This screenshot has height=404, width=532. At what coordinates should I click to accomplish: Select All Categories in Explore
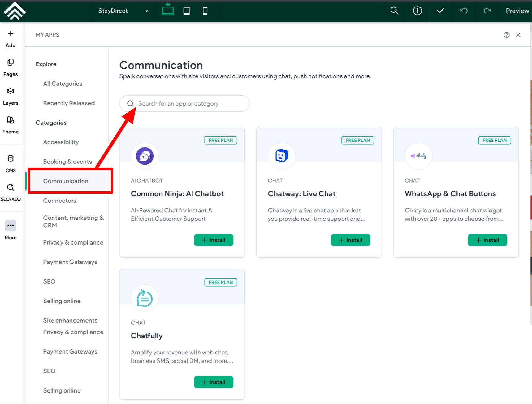click(x=63, y=84)
